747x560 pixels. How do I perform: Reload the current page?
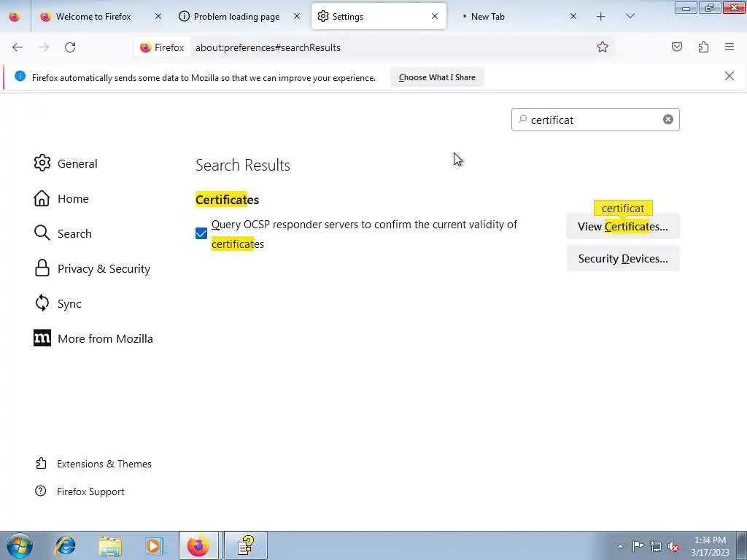70,47
